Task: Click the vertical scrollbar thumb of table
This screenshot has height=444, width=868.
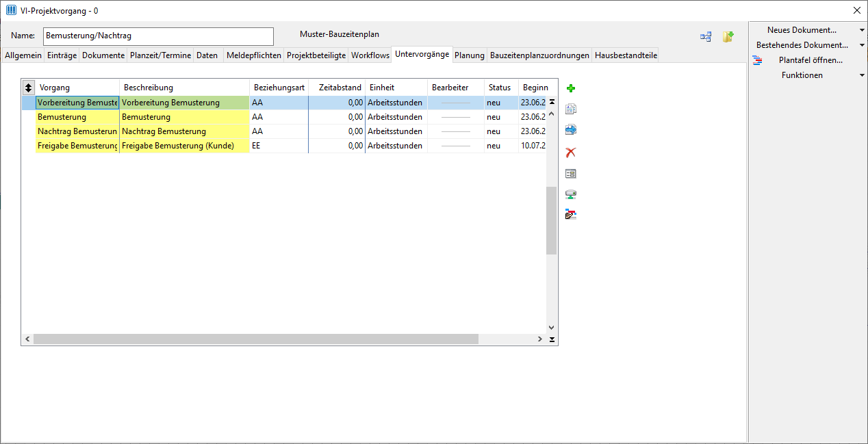Action: pos(552,220)
